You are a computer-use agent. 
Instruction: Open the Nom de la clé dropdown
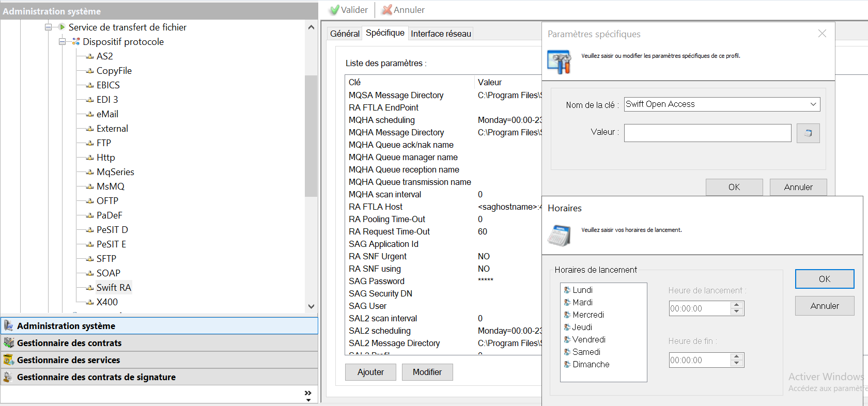pyautogui.click(x=813, y=104)
